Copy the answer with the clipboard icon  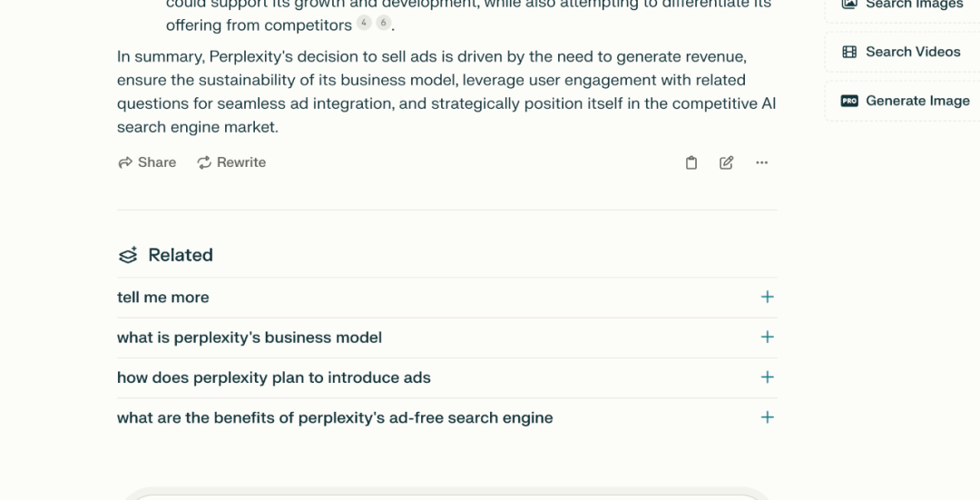(x=691, y=162)
